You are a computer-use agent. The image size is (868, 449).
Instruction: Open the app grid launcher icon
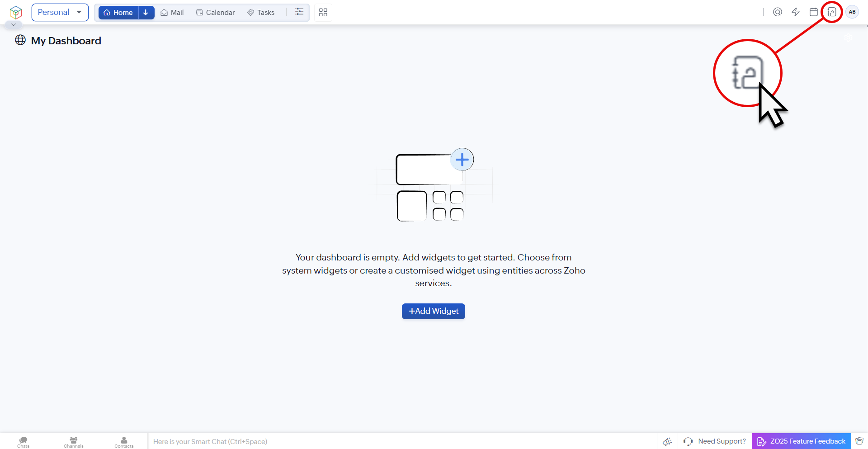tap(323, 13)
